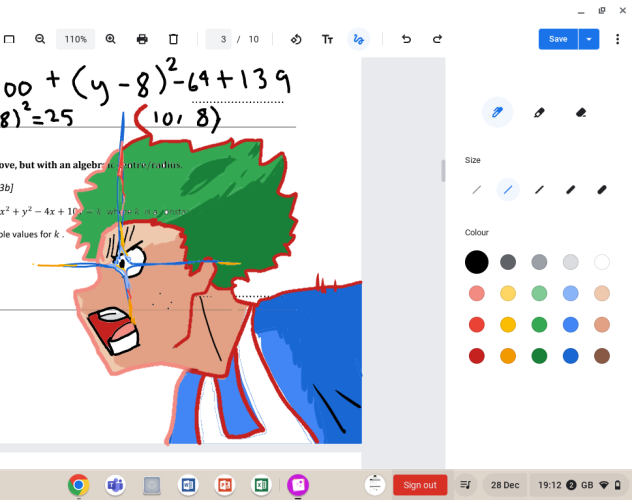This screenshot has width=632, height=500.
Task: Pick the dark red colour swatch
Action: pyautogui.click(x=477, y=356)
